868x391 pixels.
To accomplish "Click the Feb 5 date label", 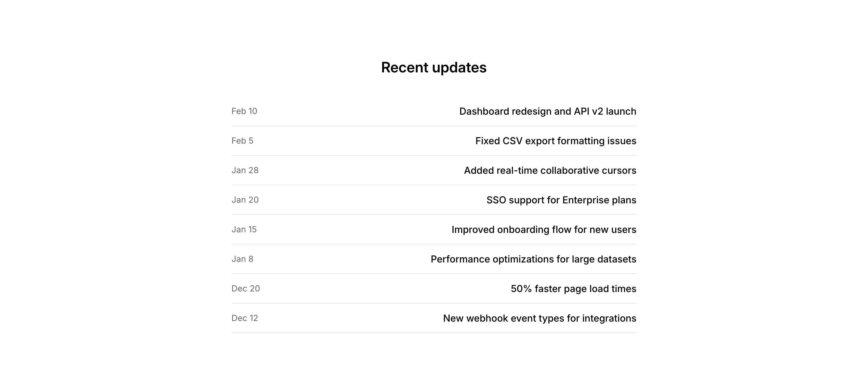I will coord(242,141).
